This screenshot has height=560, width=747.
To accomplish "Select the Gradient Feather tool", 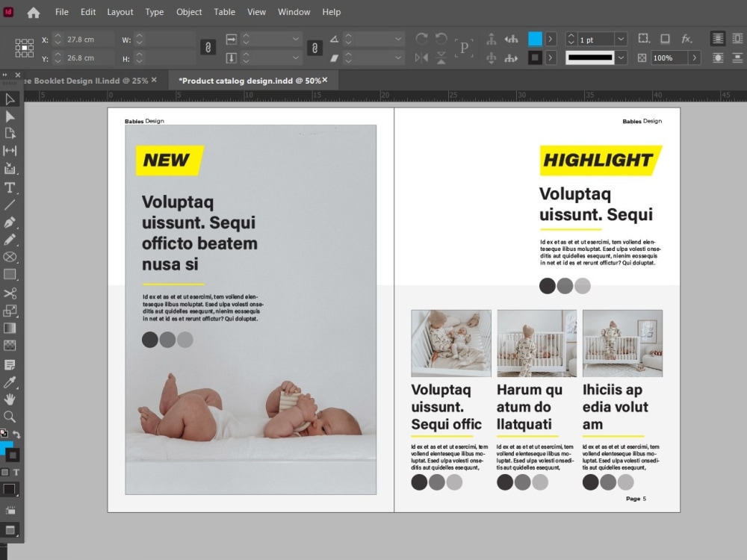I will coord(10,345).
